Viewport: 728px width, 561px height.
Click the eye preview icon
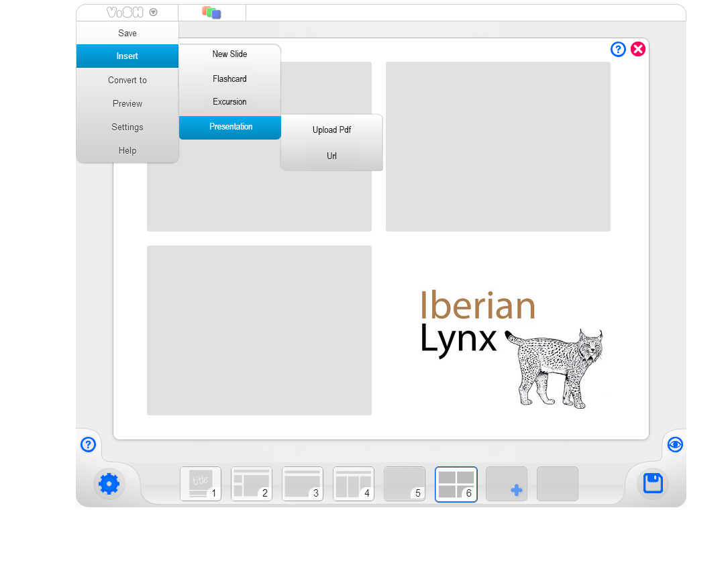(675, 444)
